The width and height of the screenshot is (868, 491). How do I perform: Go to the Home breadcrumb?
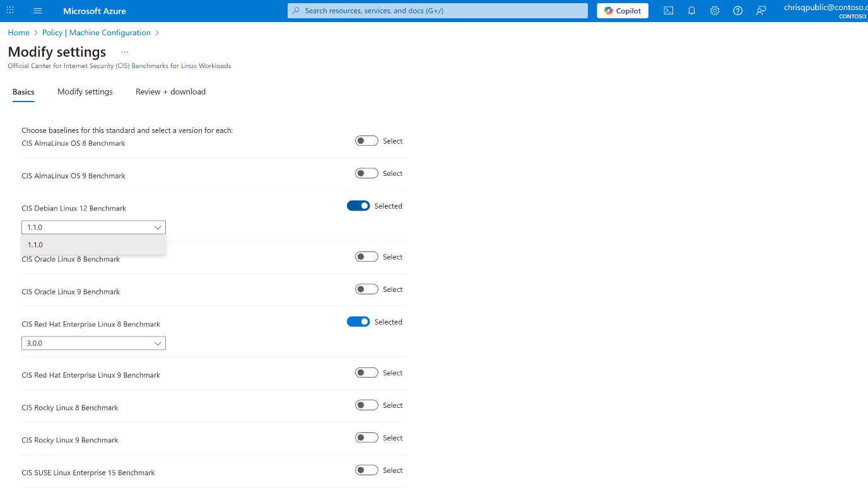pyautogui.click(x=19, y=33)
